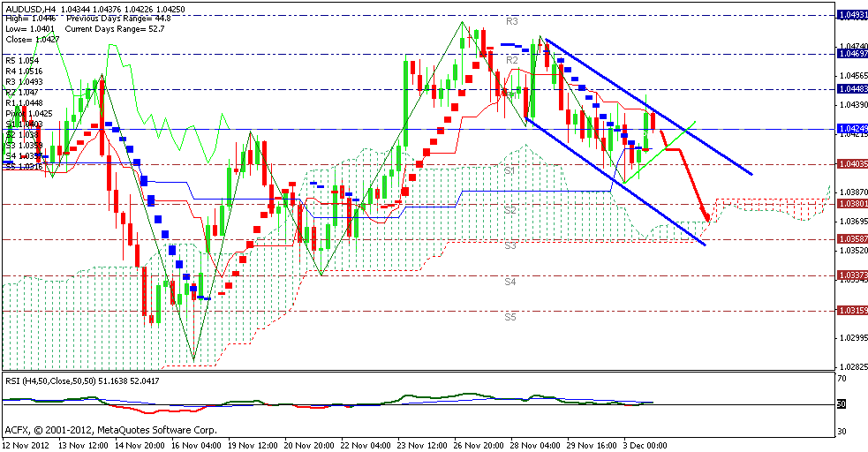Click the S3 support level label

pos(509,245)
